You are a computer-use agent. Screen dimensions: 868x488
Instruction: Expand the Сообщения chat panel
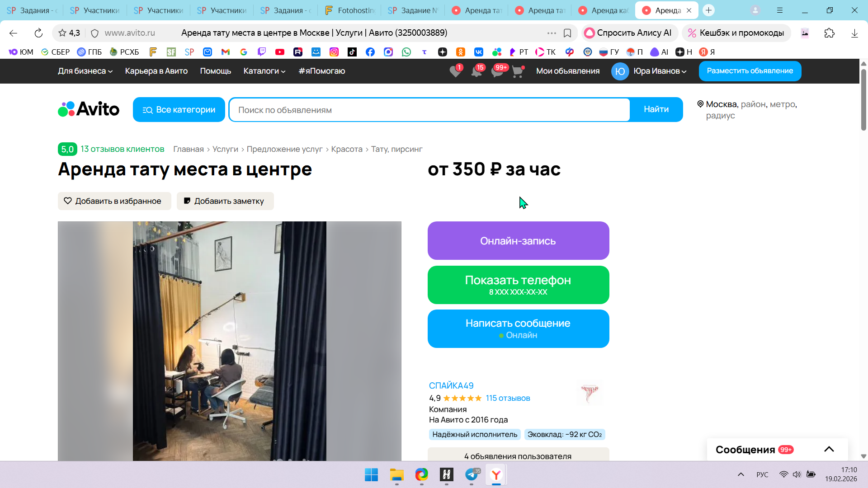tap(829, 449)
